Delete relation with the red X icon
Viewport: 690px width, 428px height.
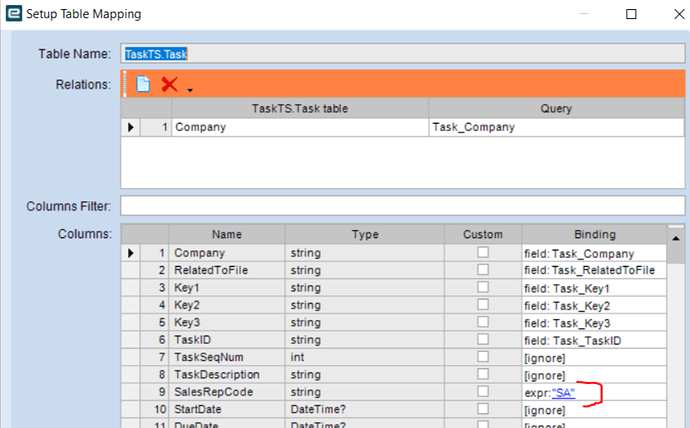coord(169,84)
